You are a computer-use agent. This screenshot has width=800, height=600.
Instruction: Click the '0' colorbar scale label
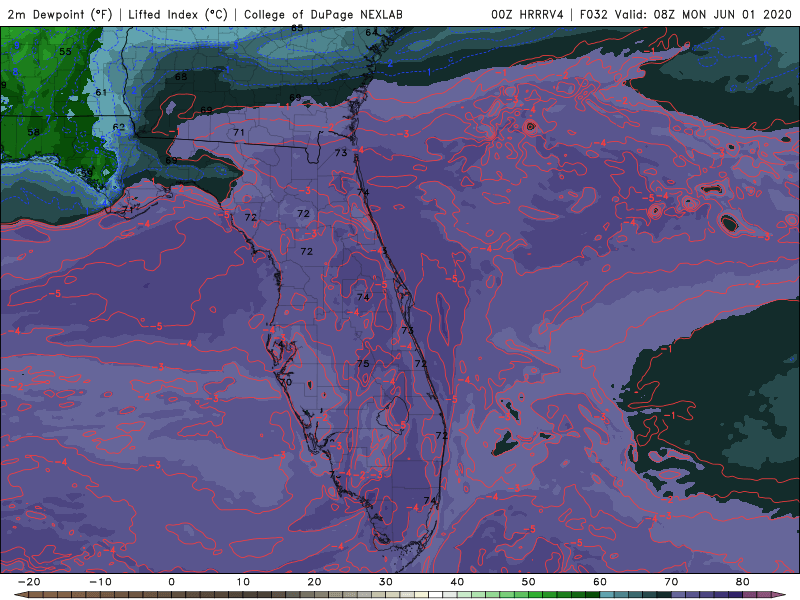171,582
